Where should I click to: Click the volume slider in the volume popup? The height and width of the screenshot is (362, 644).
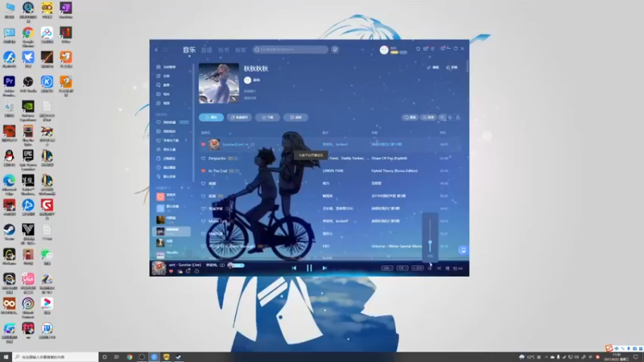(x=430, y=237)
